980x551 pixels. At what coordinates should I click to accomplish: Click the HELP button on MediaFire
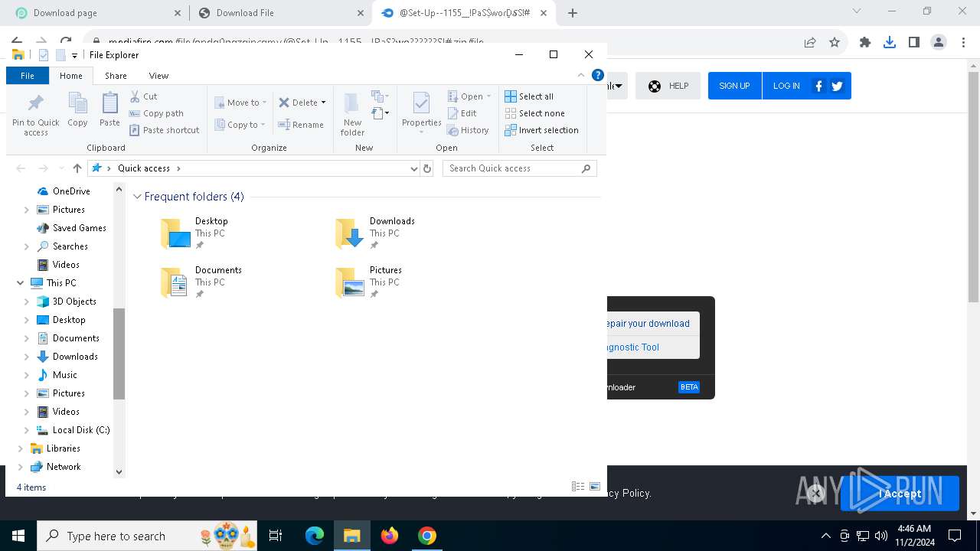click(668, 86)
